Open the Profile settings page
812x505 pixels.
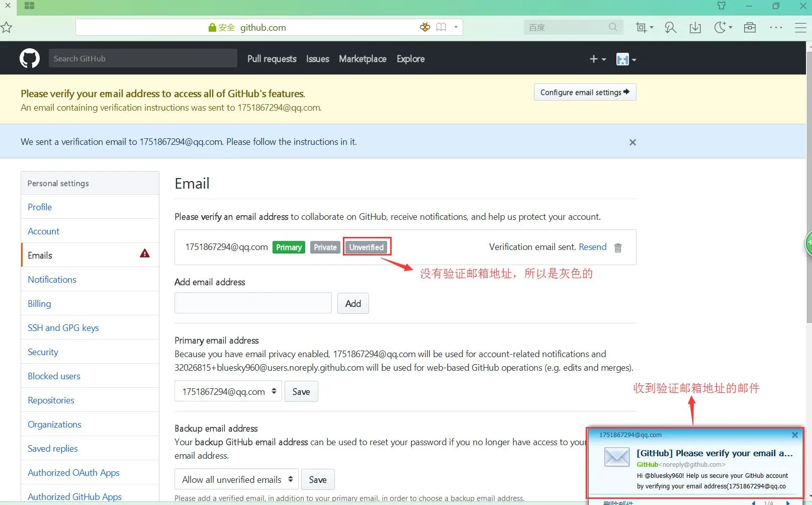(90, 207)
